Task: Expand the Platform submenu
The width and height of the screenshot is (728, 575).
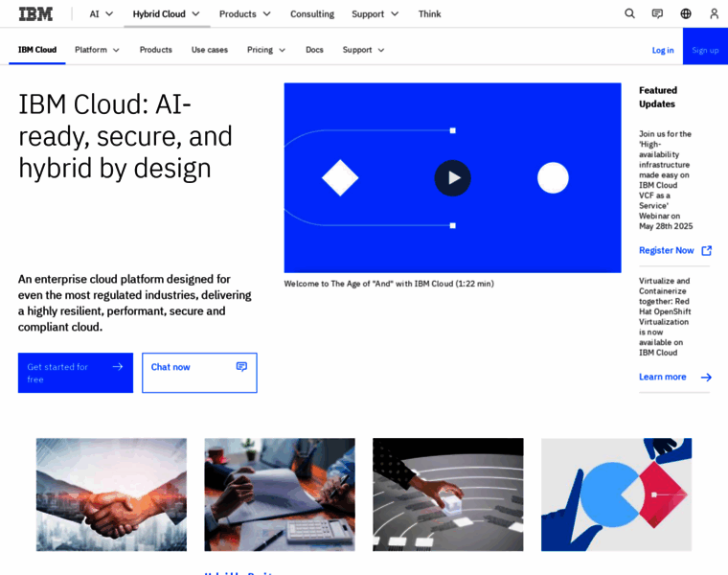Action: pos(97,50)
